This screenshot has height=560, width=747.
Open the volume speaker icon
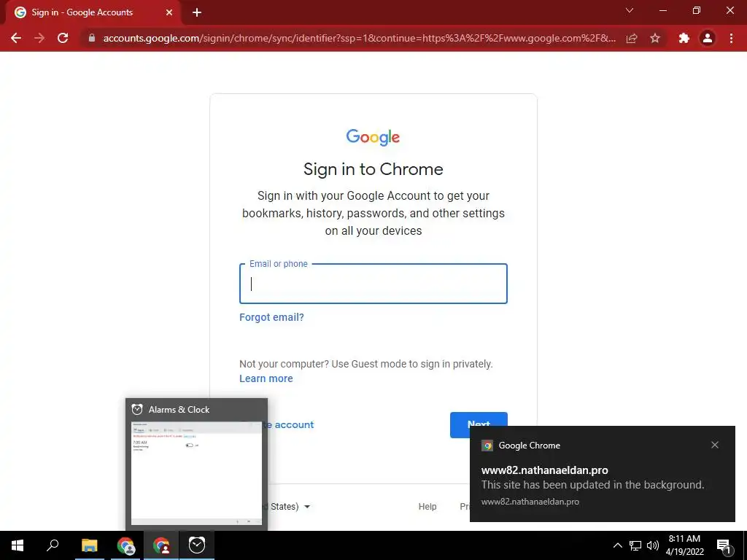653,545
